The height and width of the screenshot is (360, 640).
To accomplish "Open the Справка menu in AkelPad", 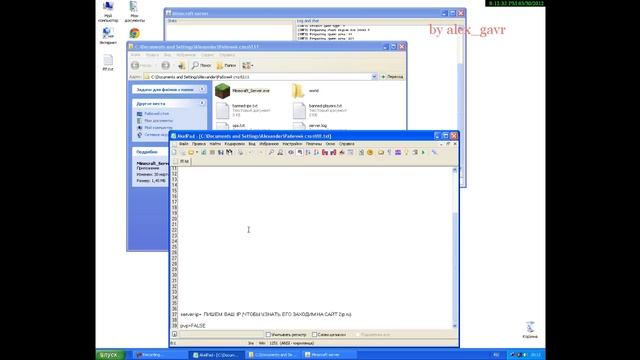I will tap(347, 144).
